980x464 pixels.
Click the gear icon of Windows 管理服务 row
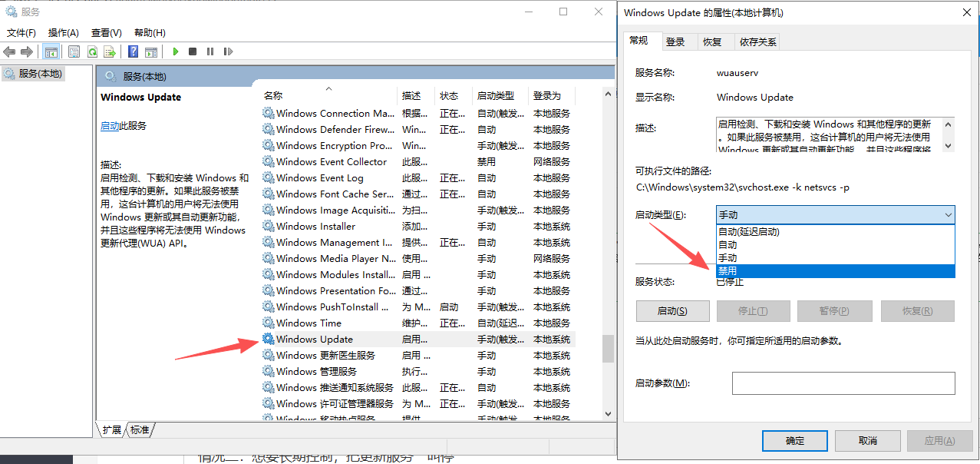point(268,371)
